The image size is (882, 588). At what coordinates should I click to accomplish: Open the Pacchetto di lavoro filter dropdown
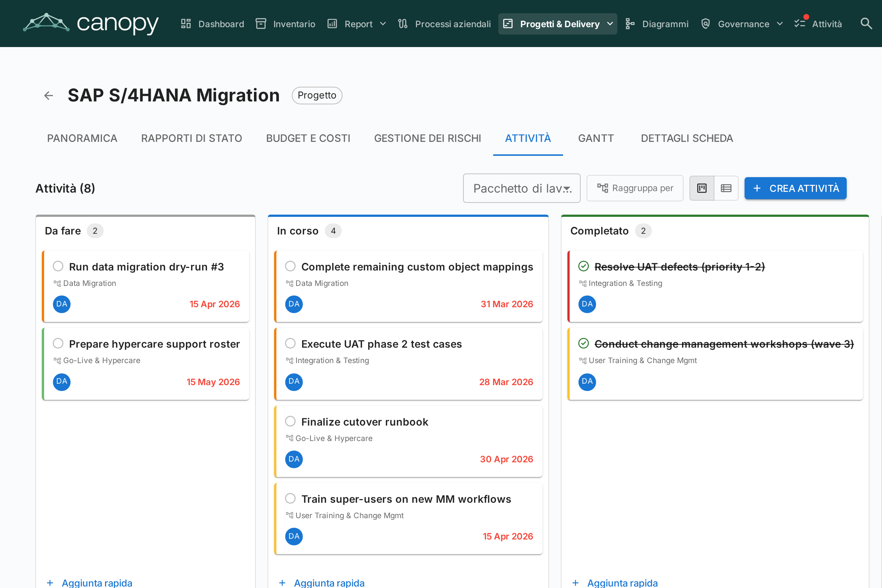tap(521, 188)
